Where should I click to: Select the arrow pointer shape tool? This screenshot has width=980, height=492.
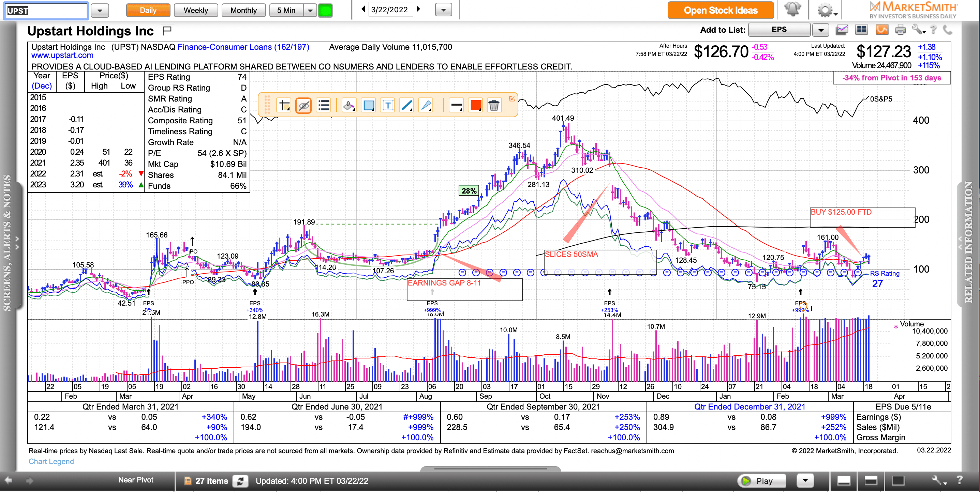426,105
